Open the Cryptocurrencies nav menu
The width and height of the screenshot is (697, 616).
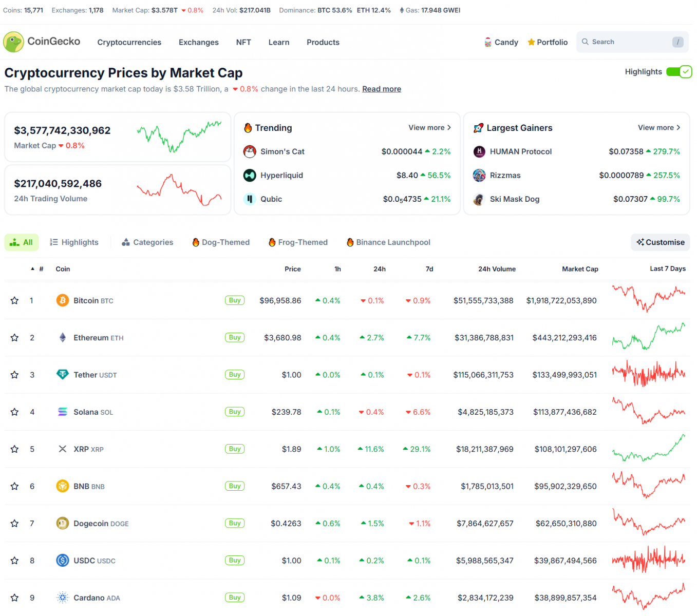[129, 43]
